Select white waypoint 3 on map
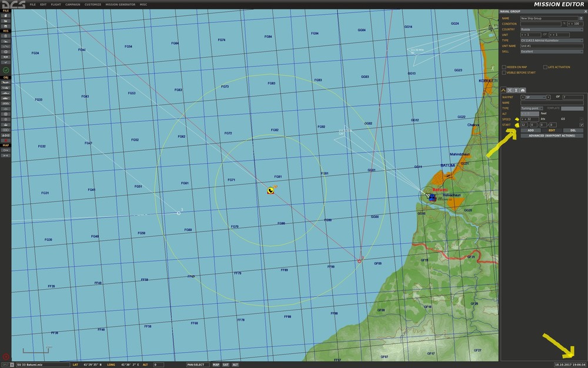Image resolution: width=588 pixels, height=368 pixels. (179, 213)
